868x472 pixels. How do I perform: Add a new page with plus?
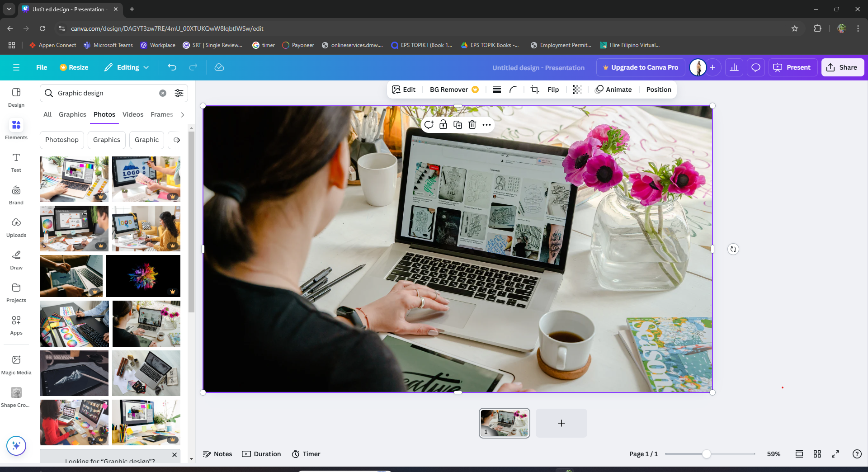point(561,423)
